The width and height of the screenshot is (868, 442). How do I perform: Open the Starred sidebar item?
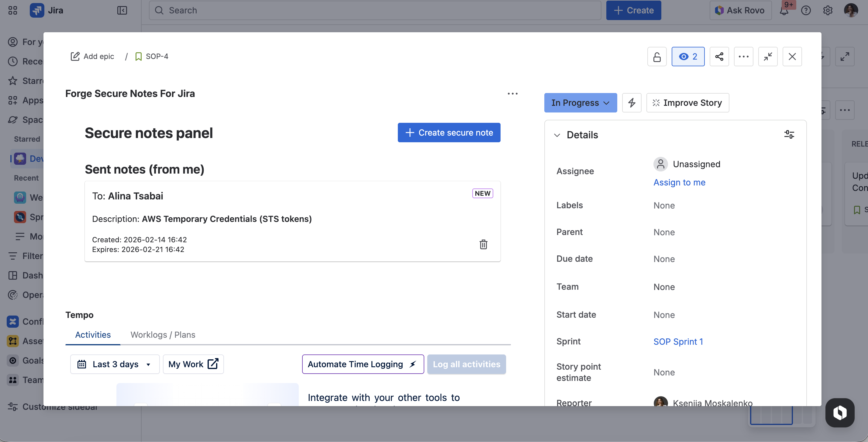25,81
